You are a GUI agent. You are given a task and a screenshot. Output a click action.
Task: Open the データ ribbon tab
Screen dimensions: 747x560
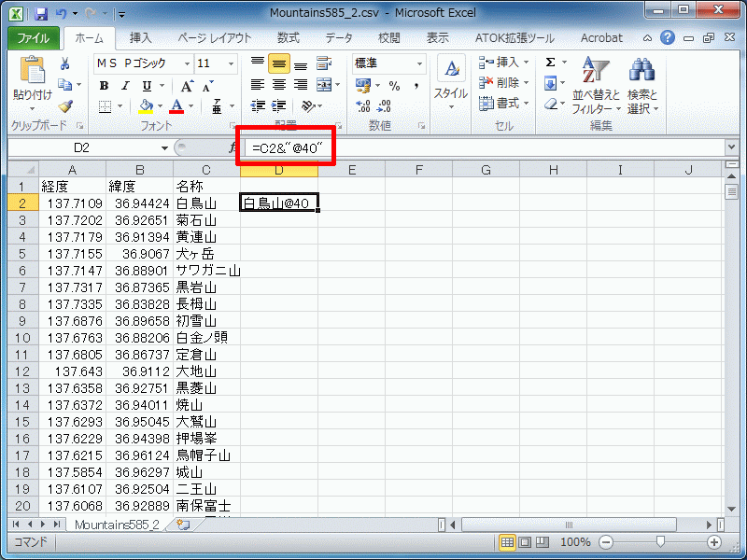click(x=339, y=38)
